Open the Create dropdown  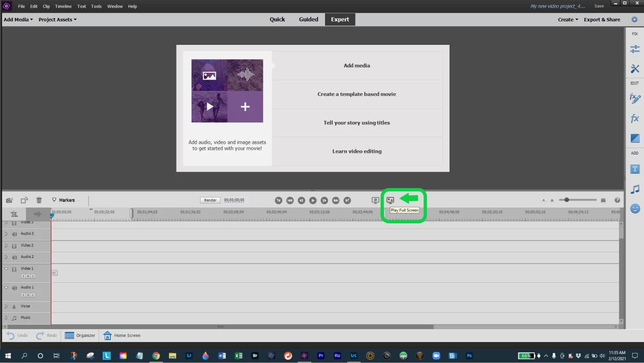568,19
